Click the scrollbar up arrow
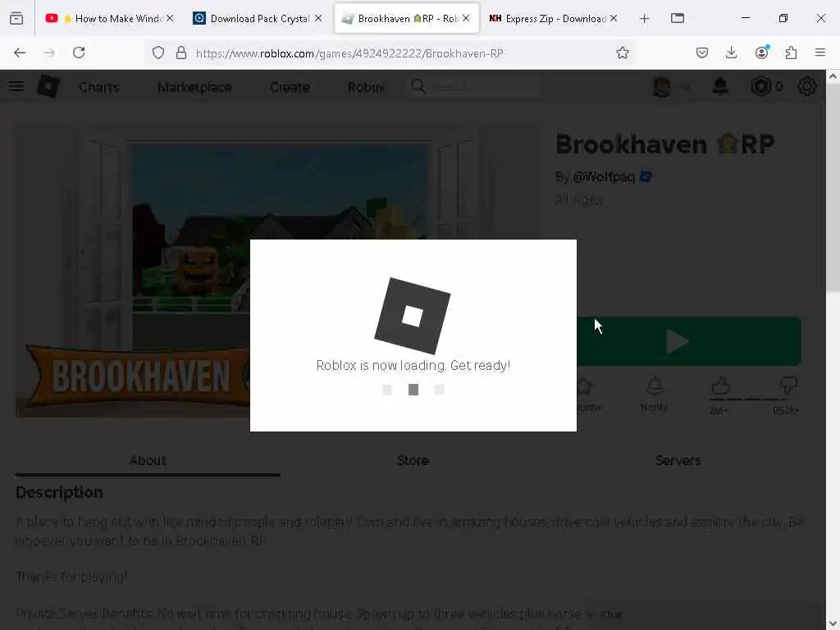Screen dimensions: 840x630 point(833,76)
